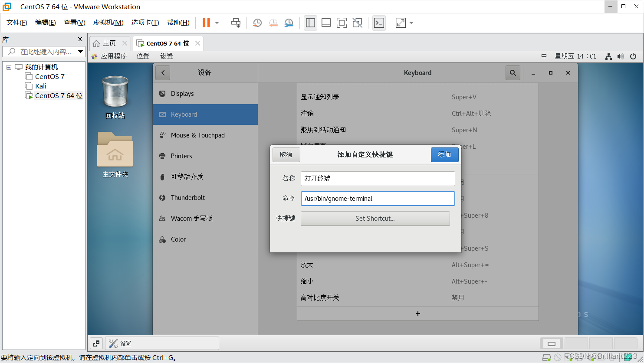Click the show desktop taskbar icon
This screenshot has width=644, height=363.
[x=96, y=343]
